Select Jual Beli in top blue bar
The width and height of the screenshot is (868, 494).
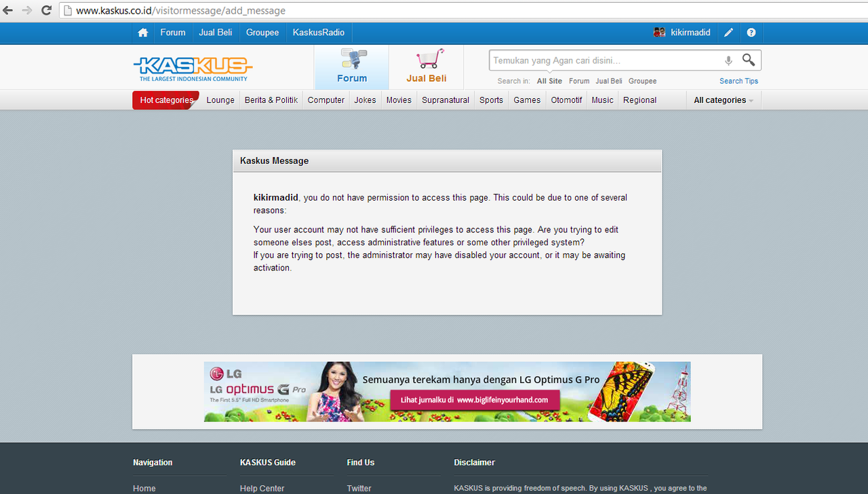pos(216,33)
